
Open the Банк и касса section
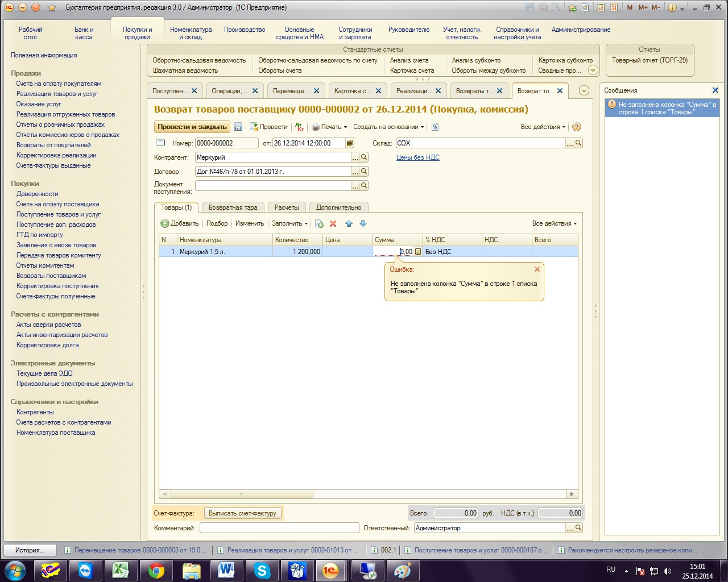(84, 33)
